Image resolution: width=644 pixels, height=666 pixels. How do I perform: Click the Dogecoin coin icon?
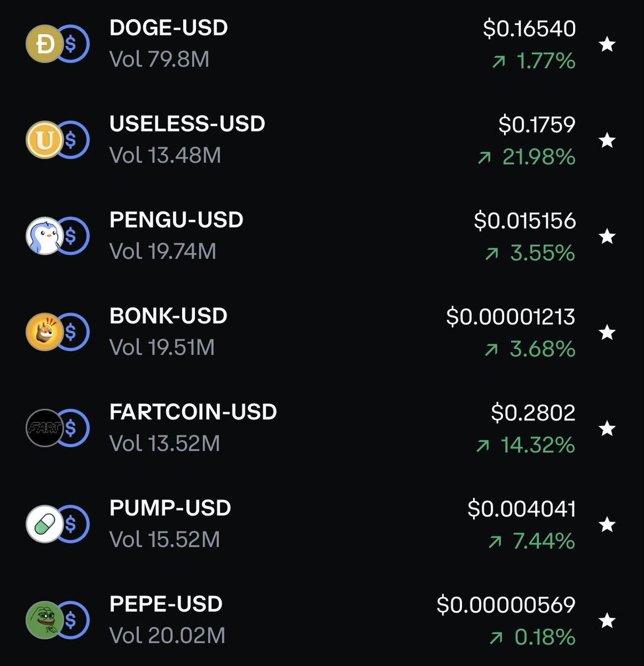pos(44,44)
